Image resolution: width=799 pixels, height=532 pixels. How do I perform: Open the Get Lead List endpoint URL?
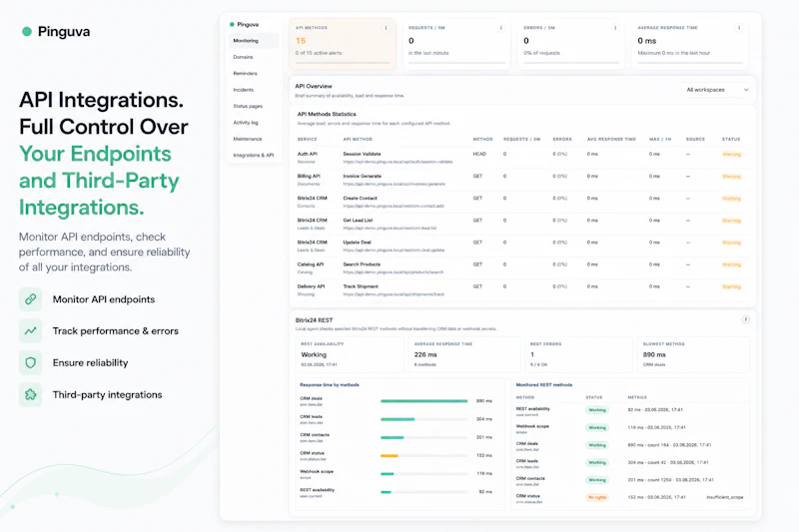pyautogui.click(x=390, y=229)
